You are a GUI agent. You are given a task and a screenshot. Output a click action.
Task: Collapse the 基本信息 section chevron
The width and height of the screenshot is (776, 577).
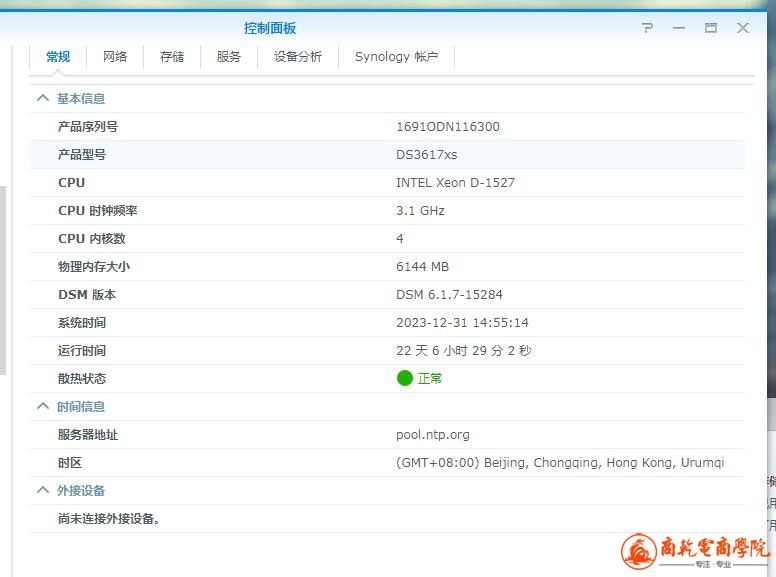coord(43,98)
